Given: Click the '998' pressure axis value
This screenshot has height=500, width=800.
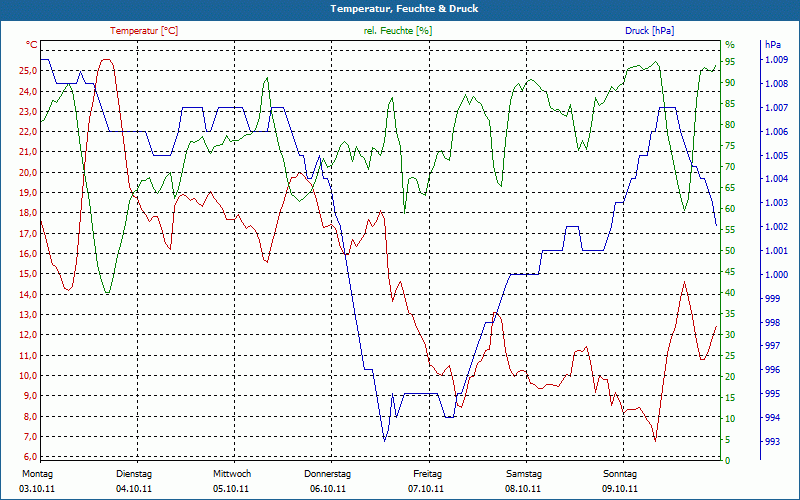Looking at the screenshot, I should [772, 322].
